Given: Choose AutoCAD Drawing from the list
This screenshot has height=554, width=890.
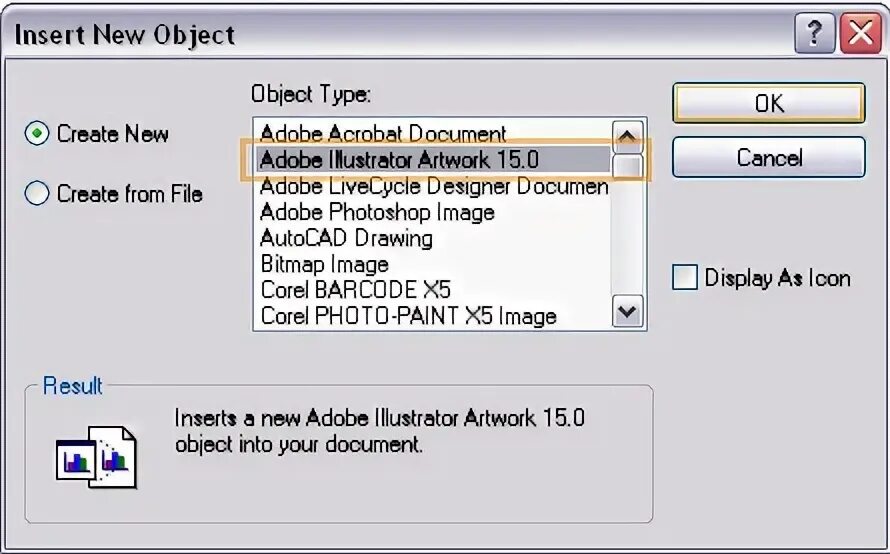Looking at the screenshot, I should pos(433,238).
